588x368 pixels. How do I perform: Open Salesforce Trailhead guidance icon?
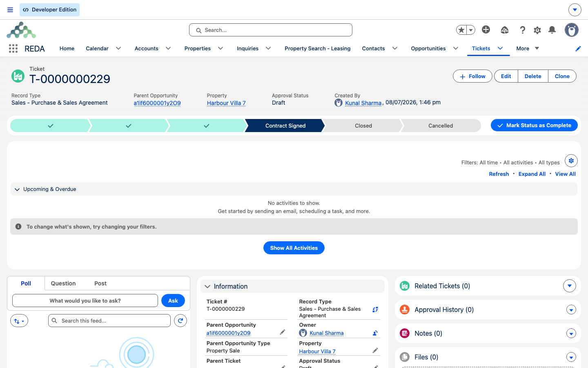pos(505,30)
